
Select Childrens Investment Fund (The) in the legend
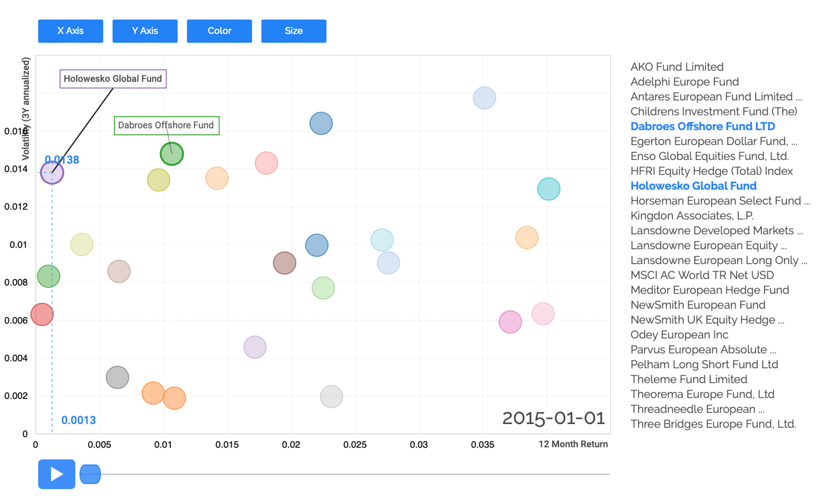point(713,112)
